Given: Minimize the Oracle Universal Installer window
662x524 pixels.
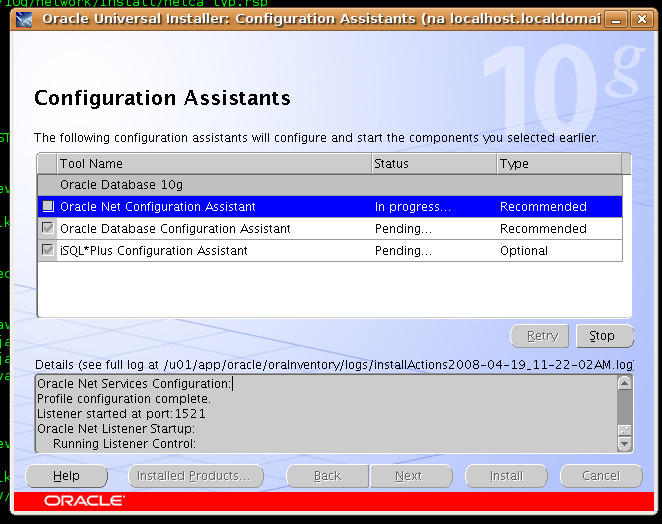Looking at the screenshot, I should [616, 19].
